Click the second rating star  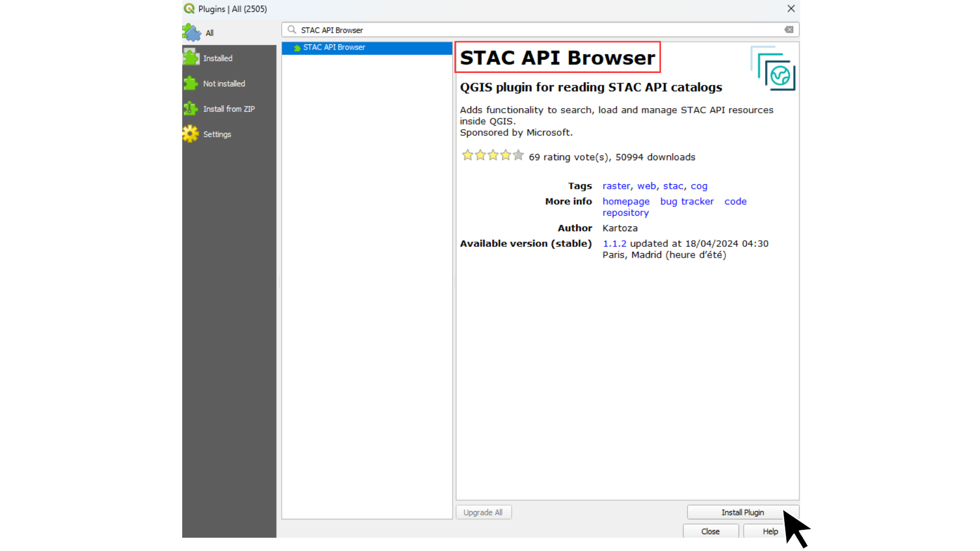480,155
